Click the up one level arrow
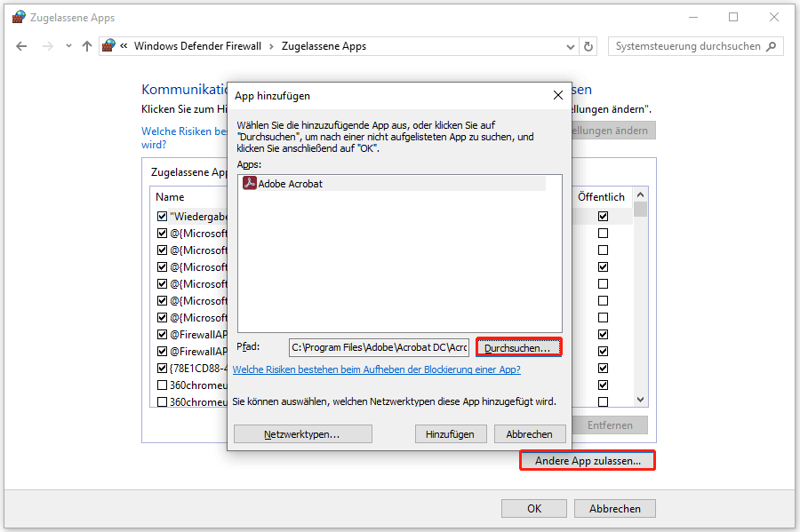Viewport: 800px width, 532px height. [86, 46]
